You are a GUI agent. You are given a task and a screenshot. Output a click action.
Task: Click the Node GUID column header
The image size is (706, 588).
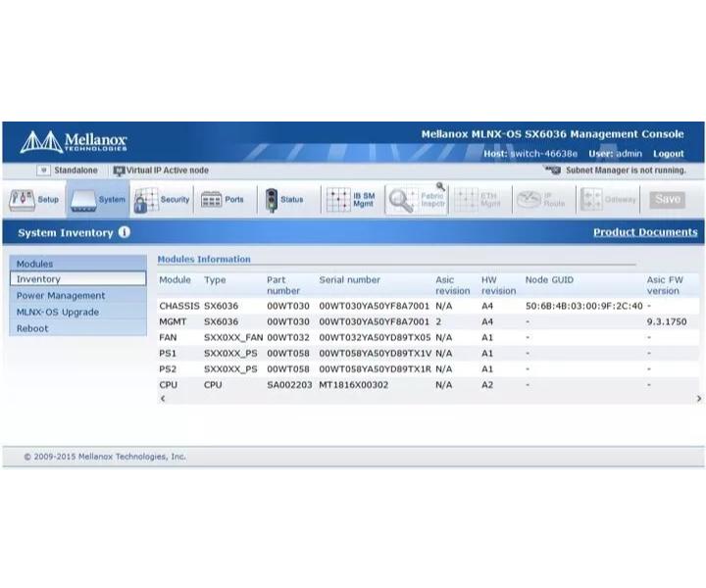(549, 280)
